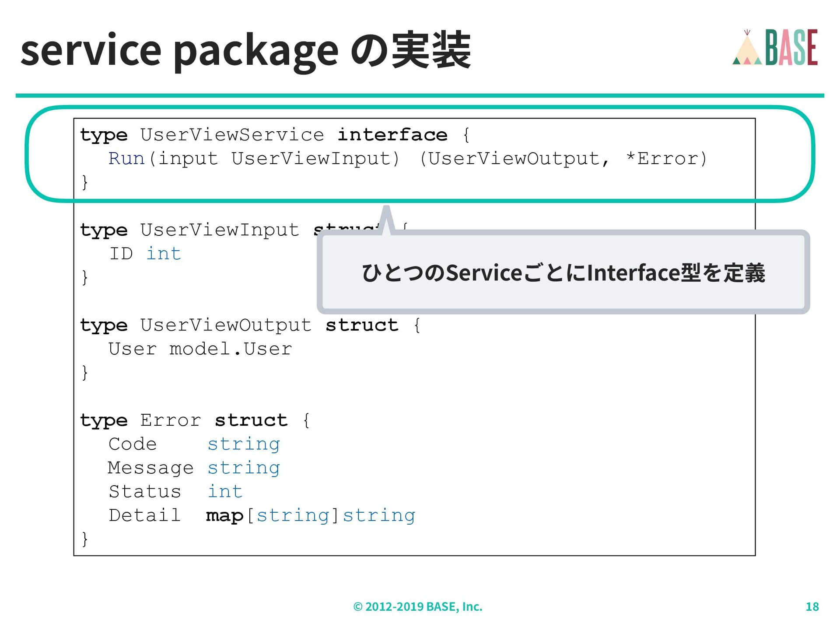Click the 'map' keyword beside Detail
Viewport: 840px width, 630px height.
224,516
